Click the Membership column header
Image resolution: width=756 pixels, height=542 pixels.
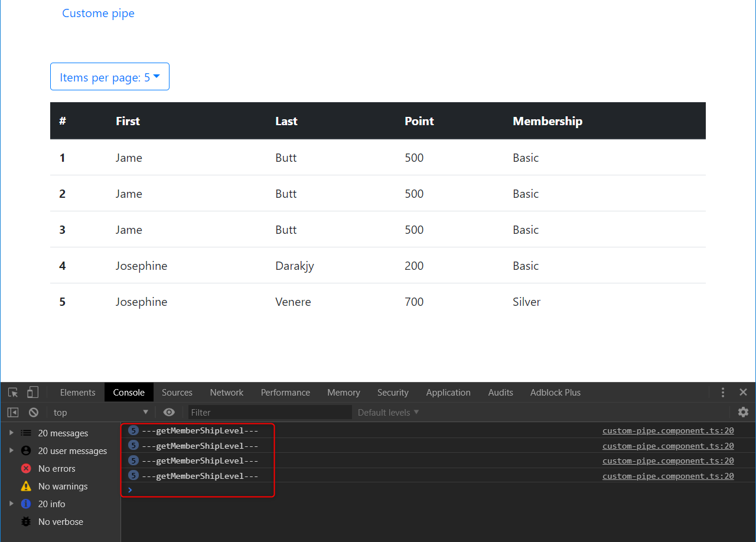(x=548, y=121)
